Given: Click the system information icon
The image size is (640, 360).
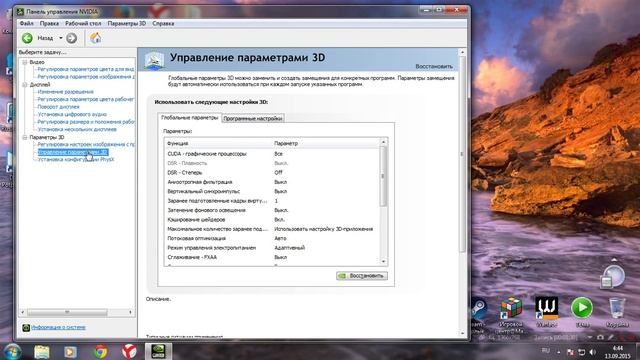Looking at the screenshot, I should click(x=26, y=327).
